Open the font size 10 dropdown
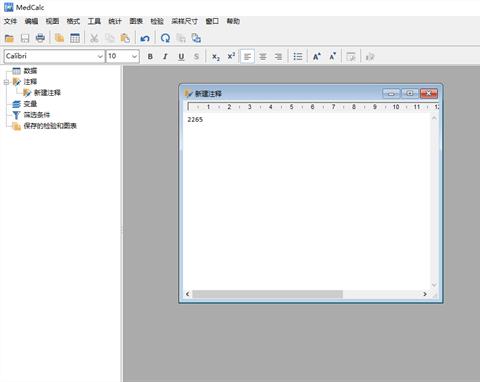 point(134,56)
